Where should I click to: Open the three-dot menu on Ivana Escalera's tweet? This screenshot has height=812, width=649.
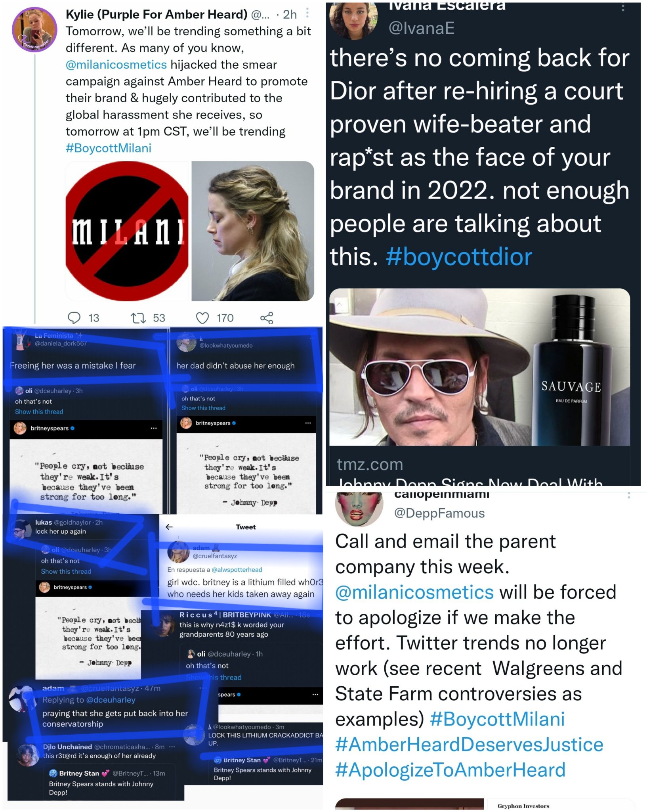coord(623,7)
